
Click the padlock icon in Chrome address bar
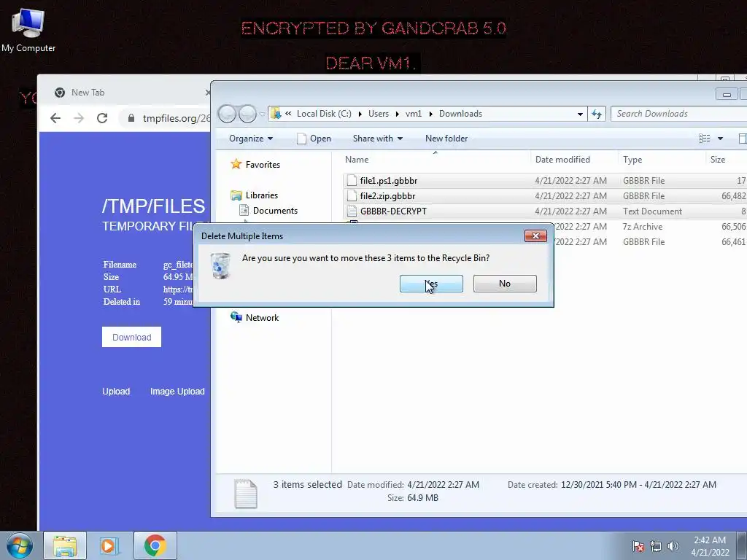131,118
